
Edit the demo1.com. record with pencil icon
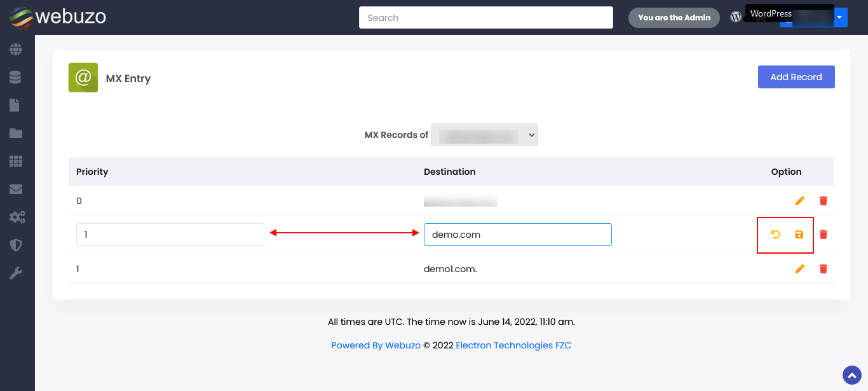tap(799, 269)
